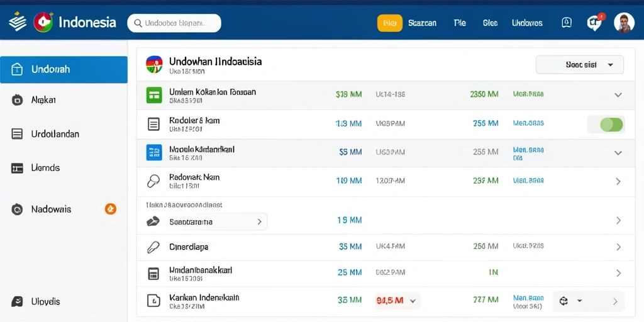
Task: Open the Ukdowes header menu item
Action: [527, 23]
